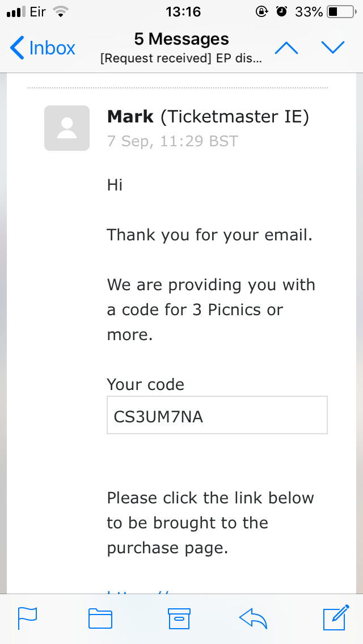Tap the orientation lock status icon

[x=262, y=10]
